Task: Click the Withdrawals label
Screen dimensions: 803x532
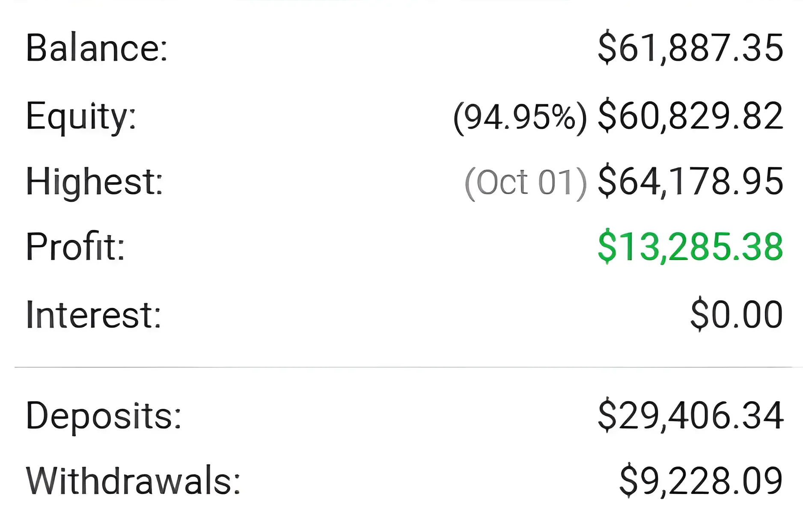Action: 133,481
